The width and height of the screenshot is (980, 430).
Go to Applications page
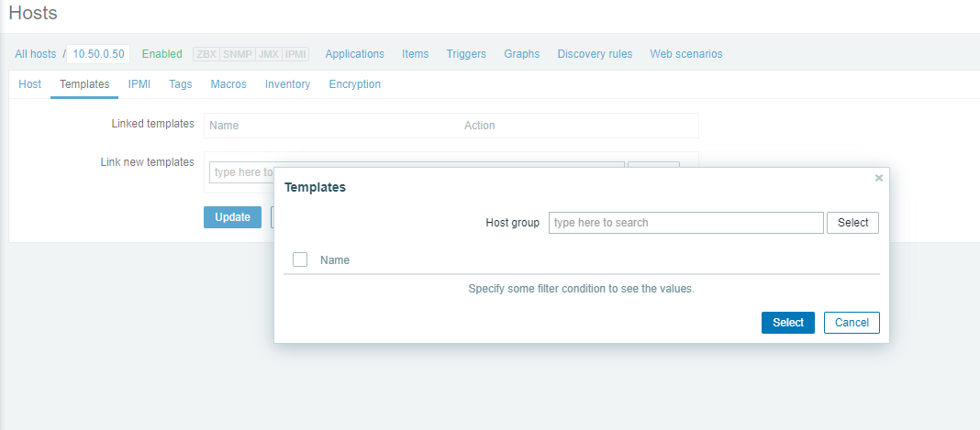[354, 54]
